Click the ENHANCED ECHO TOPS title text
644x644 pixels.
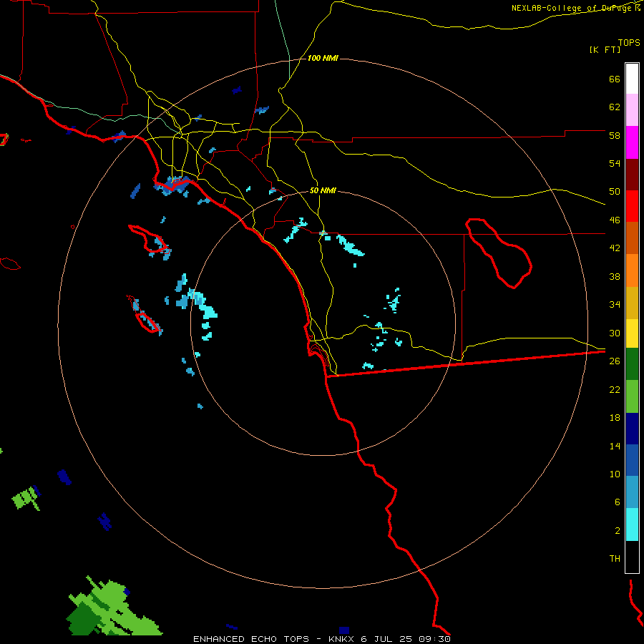[x=251, y=639]
